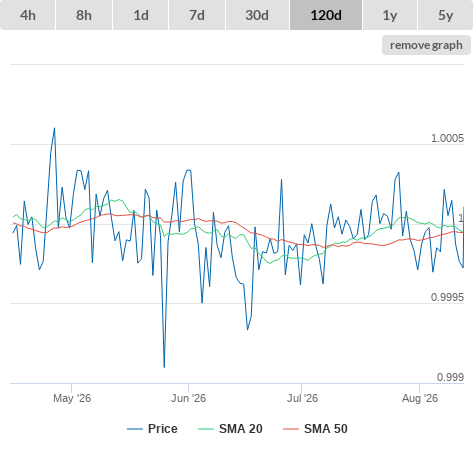Click the Jun '26 axis label
The width and height of the screenshot is (474, 455).
click(188, 398)
